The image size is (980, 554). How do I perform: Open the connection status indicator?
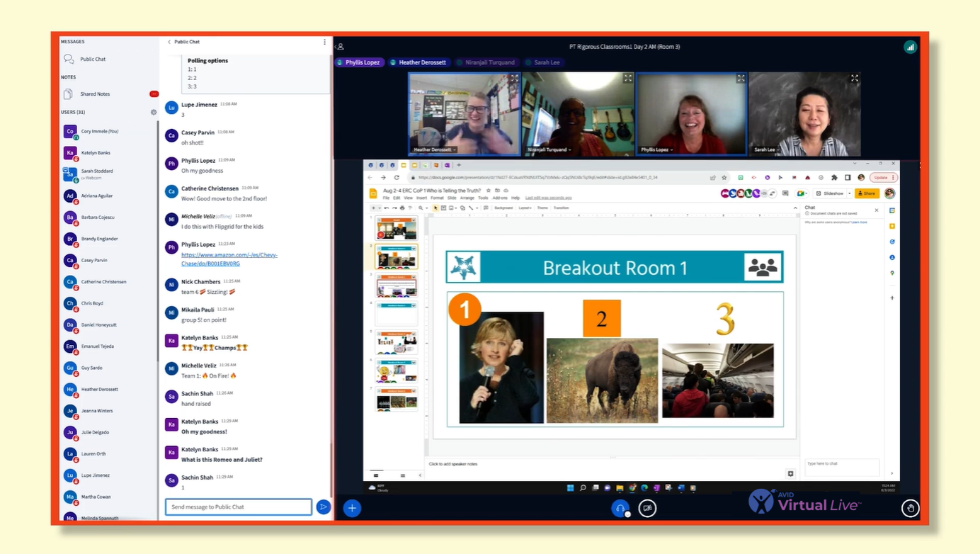[910, 47]
